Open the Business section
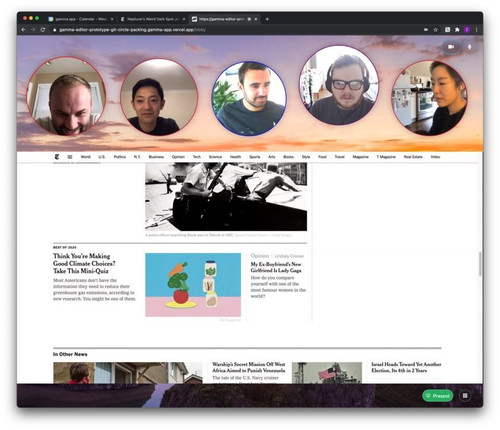 [156, 157]
